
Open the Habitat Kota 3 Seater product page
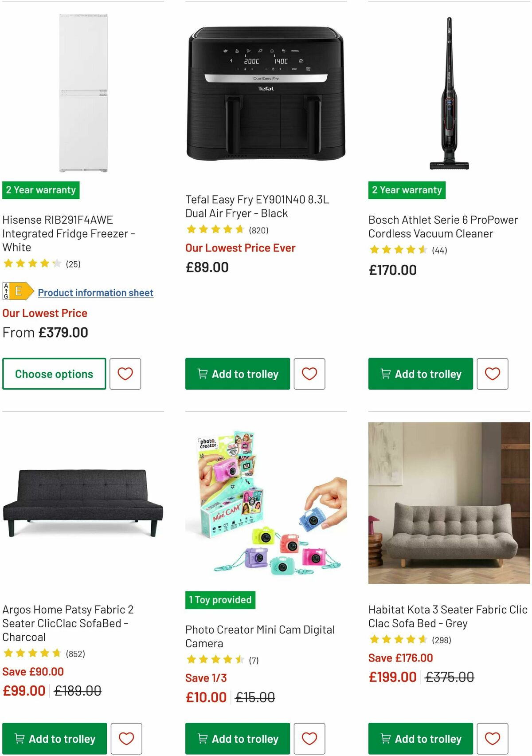pos(447,617)
